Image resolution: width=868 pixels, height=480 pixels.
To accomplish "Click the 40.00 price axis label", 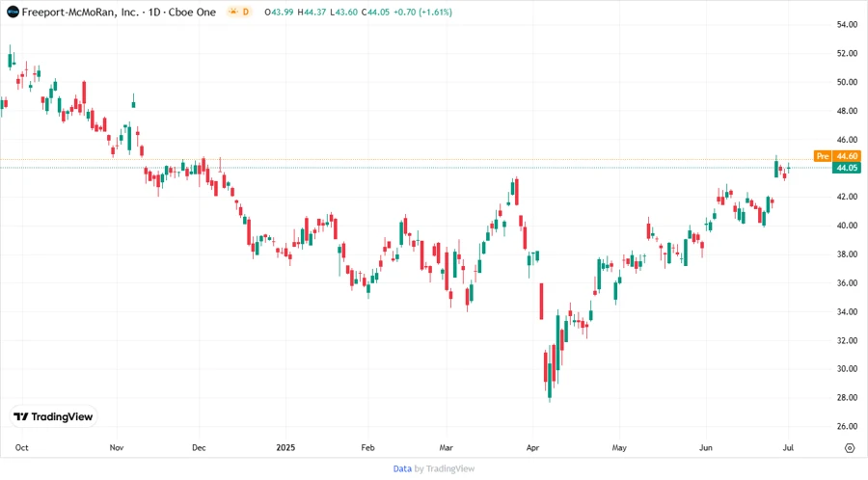I will (847, 226).
